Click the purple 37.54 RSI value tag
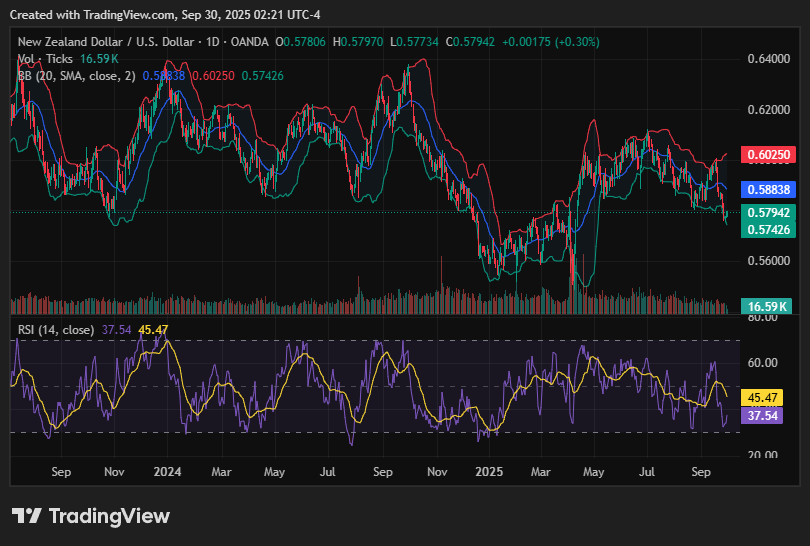Screen dimensions: 810x546 [767, 415]
